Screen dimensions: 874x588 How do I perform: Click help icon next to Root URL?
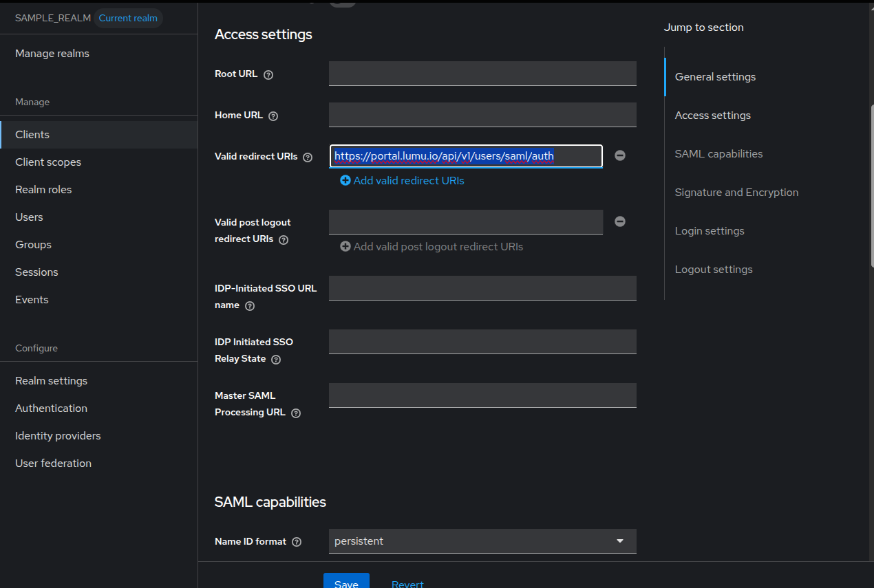pos(268,74)
